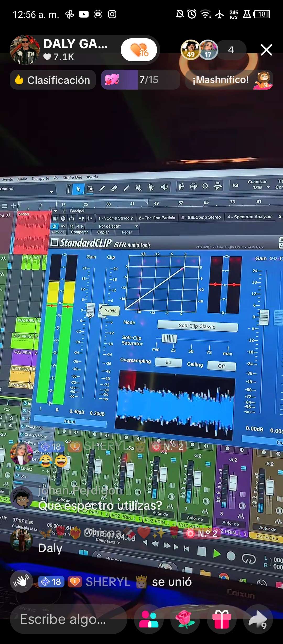
Task: Select the Arrow tool in Studio One toolbar
Action: click(78, 189)
